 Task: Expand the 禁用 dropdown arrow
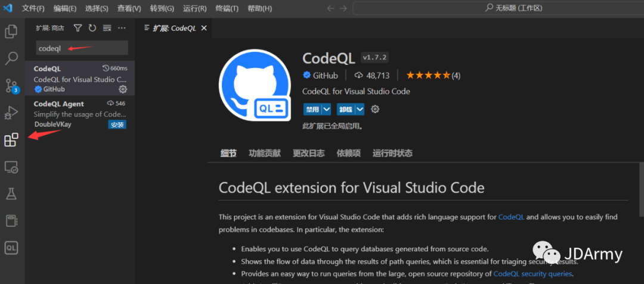coord(327,110)
